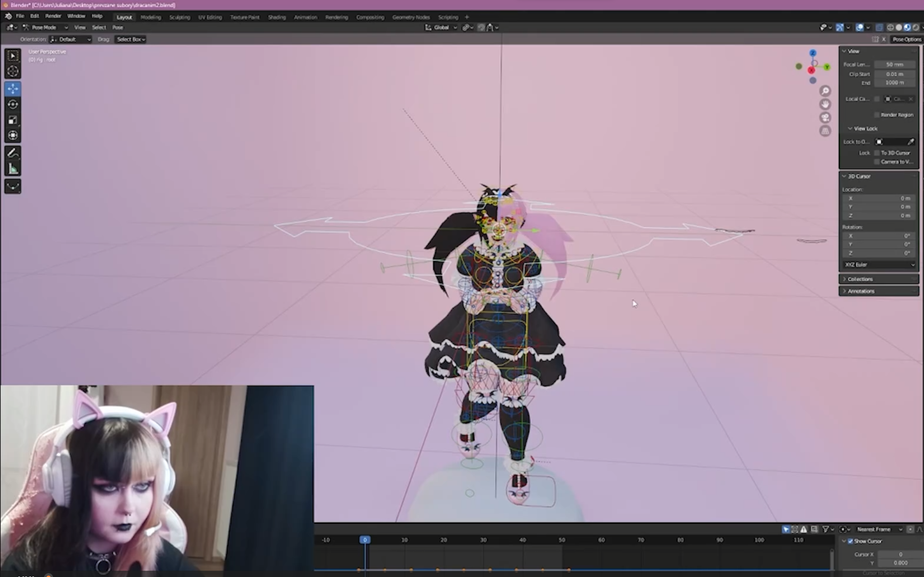Enable the Render Region checkbox
Image resolution: width=924 pixels, height=577 pixels.
tap(877, 115)
